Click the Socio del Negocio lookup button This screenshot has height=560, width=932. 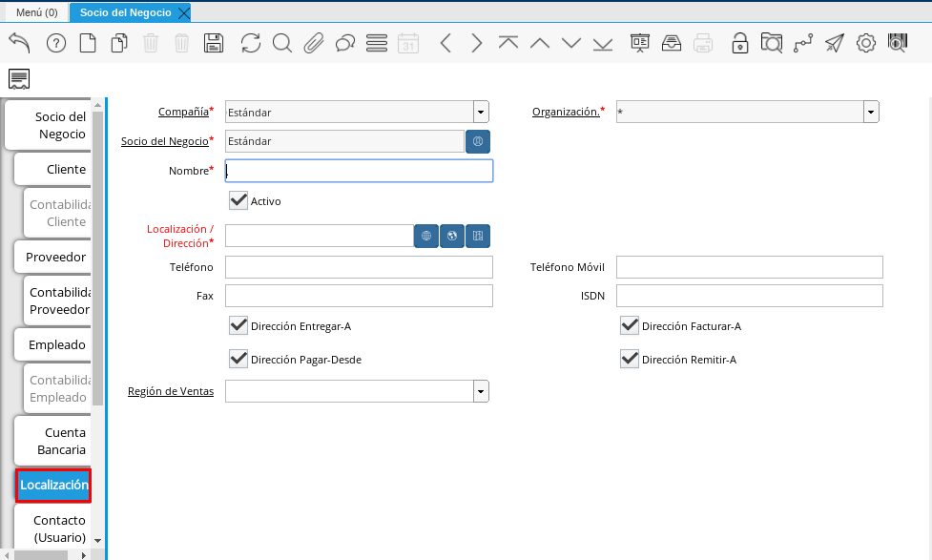click(x=477, y=141)
